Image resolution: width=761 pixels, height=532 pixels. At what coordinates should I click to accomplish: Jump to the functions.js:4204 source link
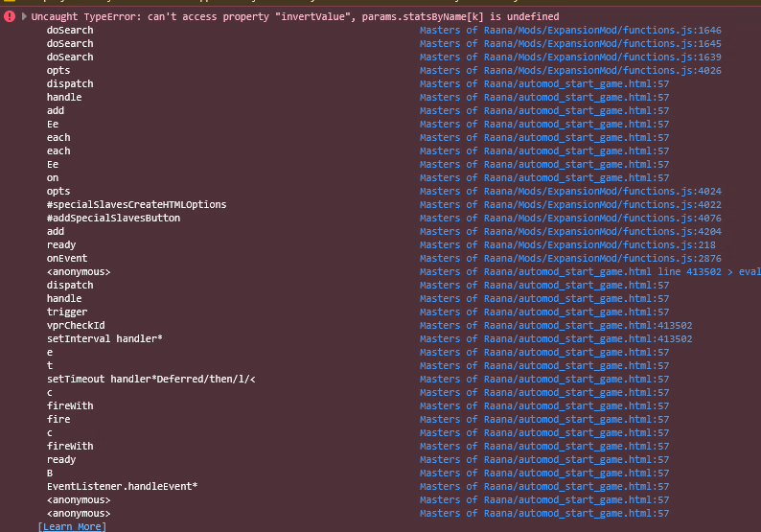point(570,232)
